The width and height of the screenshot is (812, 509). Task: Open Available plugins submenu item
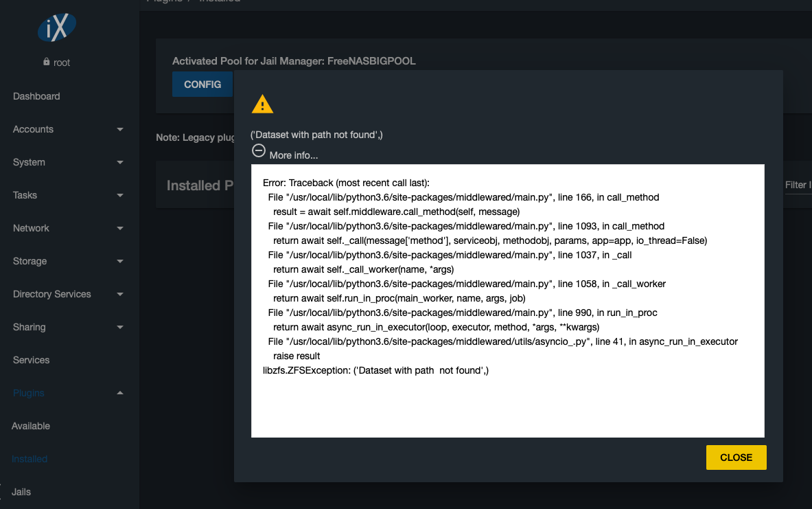coord(31,426)
